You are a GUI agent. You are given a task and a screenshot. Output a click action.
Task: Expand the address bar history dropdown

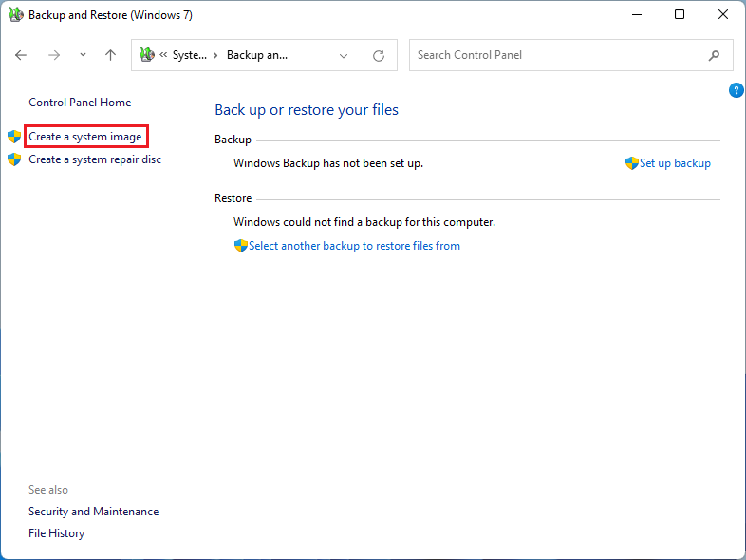[x=344, y=55]
